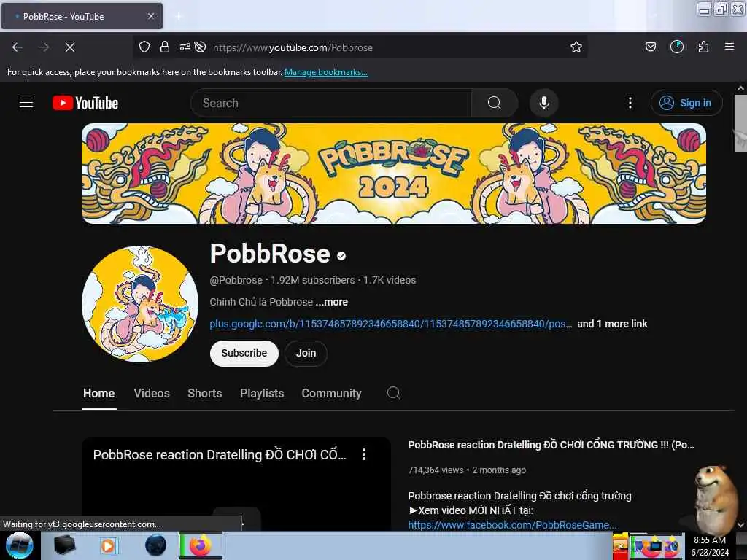View site security padlock info
The height and width of the screenshot is (560, 747).
pyautogui.click(x=165, y=47)
